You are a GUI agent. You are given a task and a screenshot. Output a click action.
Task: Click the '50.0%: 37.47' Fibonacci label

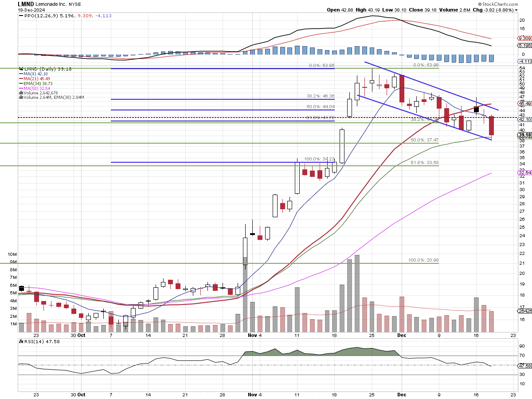point(424,140)
